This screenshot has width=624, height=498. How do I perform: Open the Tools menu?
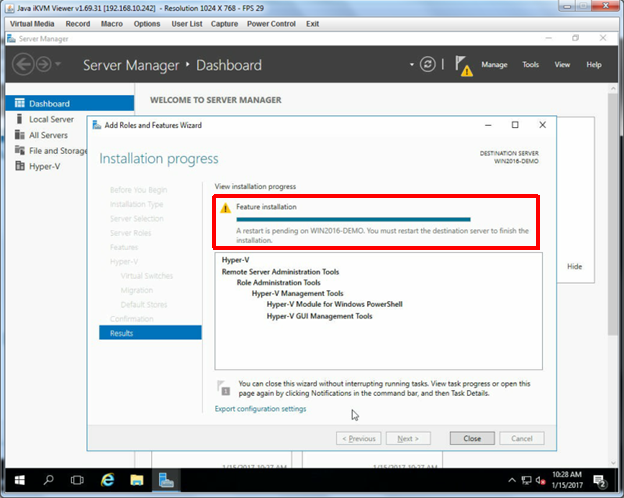[530, 64]
